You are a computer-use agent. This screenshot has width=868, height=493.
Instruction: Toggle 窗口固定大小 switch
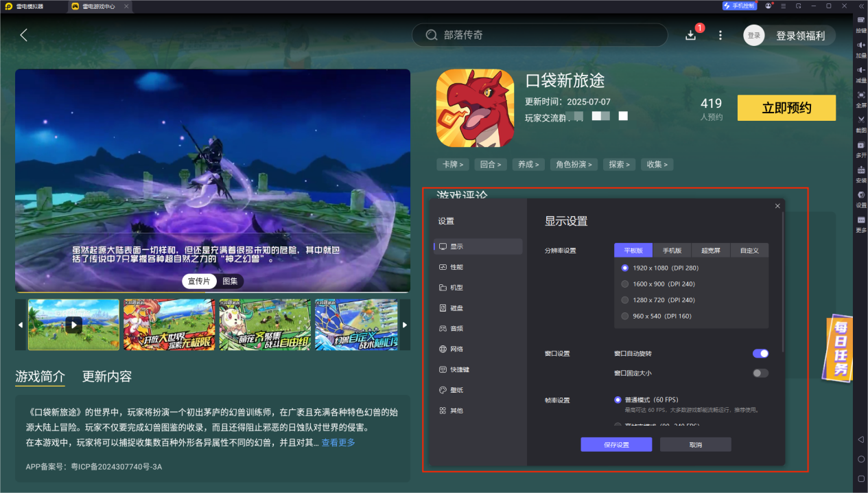760,374
